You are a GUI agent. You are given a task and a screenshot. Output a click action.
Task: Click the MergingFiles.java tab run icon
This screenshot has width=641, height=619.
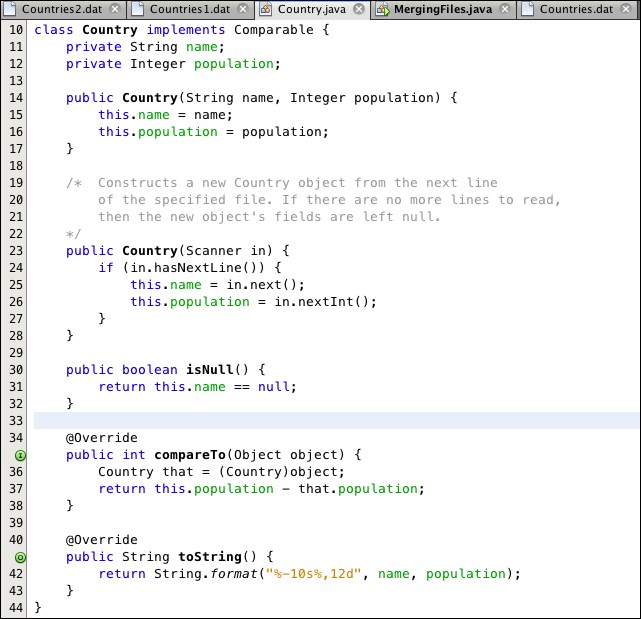click(382, 10)
